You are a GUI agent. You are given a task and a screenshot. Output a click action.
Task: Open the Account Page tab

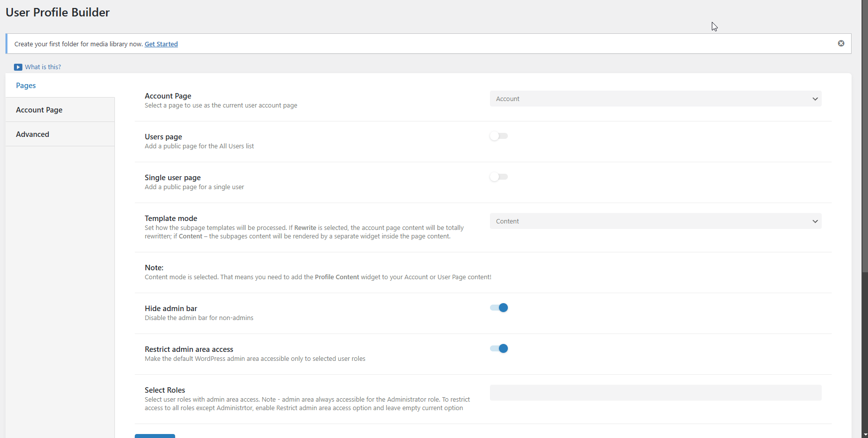(60, 110)
